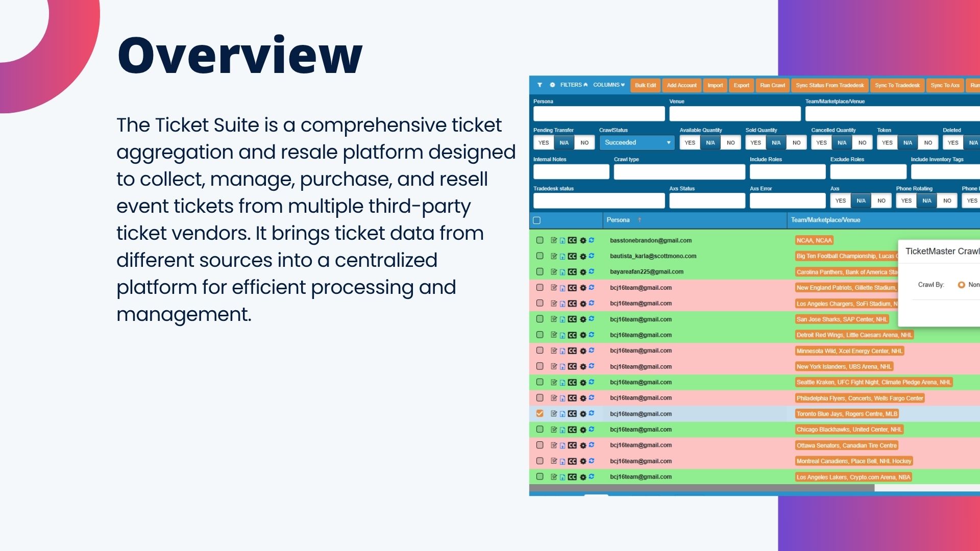Viewport: 980px width, 551px height.
Task: Click the CC icon in the Seattle Kraken row
Action: click(x=573, y=382)
